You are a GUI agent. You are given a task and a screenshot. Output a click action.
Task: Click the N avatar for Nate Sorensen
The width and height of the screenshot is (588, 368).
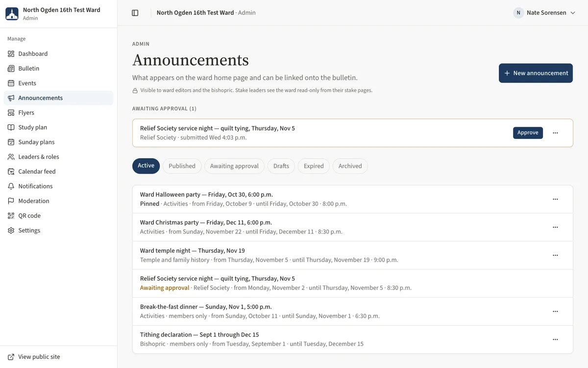(518, 13)
